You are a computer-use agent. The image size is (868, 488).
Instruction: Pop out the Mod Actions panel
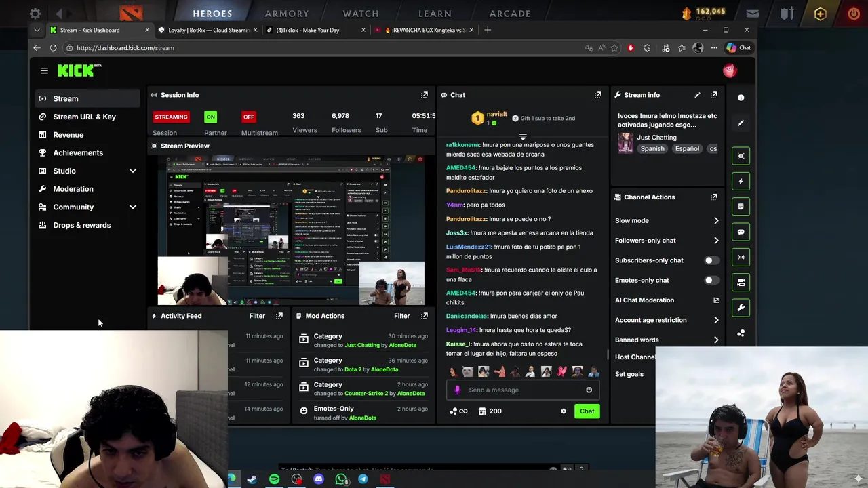(425, 316)
